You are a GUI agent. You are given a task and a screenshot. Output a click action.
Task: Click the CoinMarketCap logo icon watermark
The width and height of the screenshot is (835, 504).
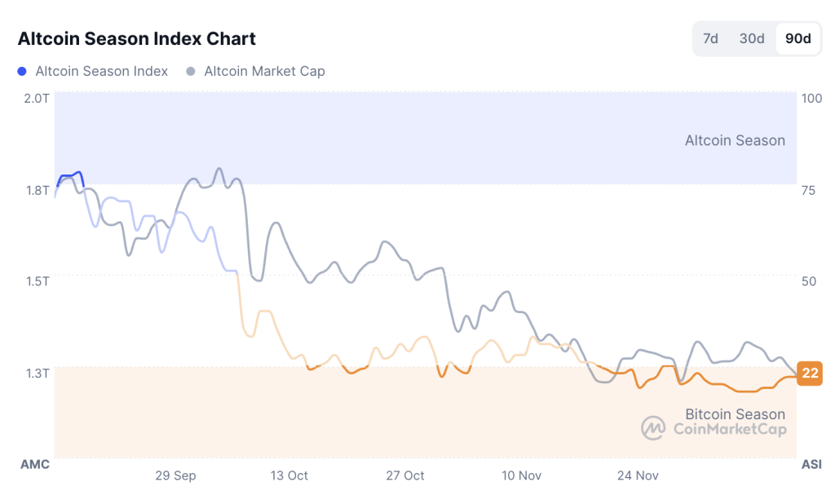tap(653, 428)
